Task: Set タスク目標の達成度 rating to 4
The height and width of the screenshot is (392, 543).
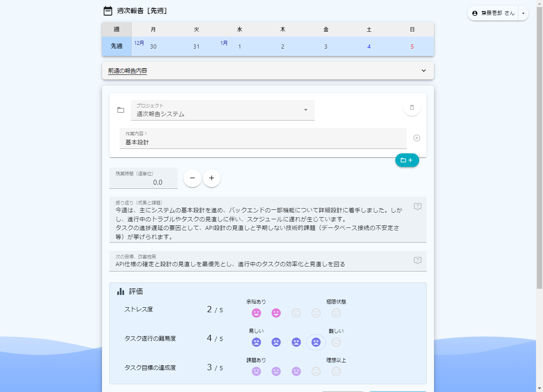Action: click(x=316, y=371)
